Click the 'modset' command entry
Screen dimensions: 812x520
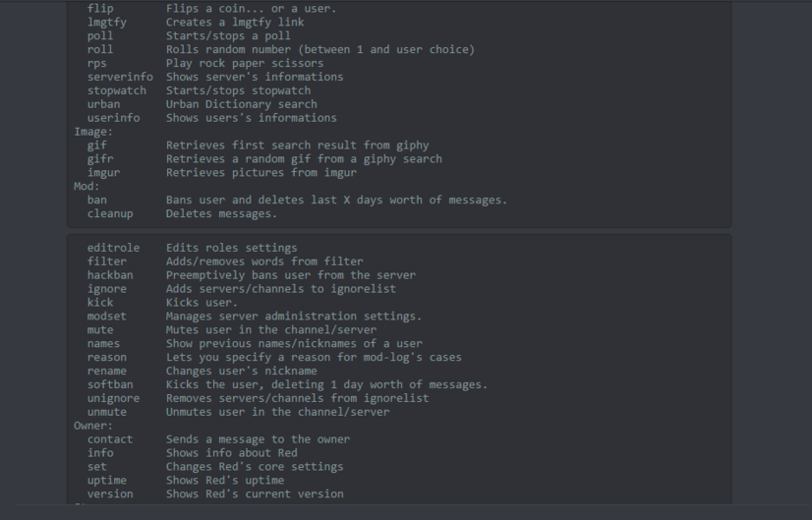click(x=106, y=317)
